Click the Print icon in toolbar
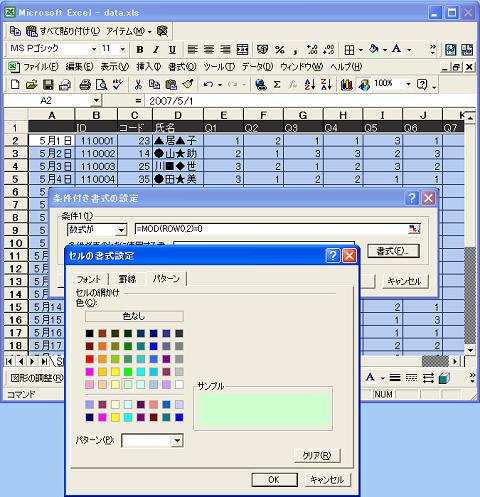This screenshot has height=497, width=480. (x=85, y=84)
